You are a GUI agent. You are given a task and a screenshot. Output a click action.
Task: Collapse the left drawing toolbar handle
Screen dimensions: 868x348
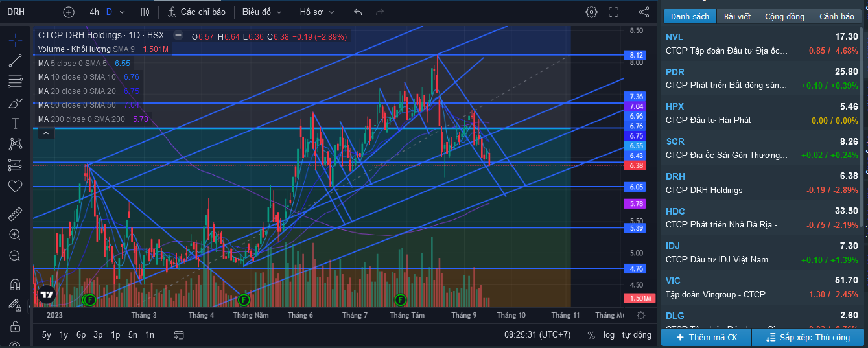point(29,307)
